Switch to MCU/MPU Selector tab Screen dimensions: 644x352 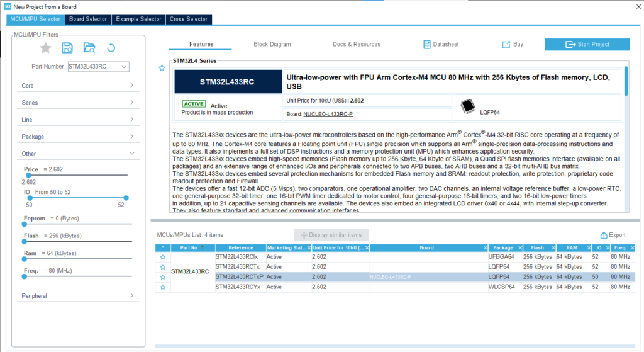(x=35, y=20)
